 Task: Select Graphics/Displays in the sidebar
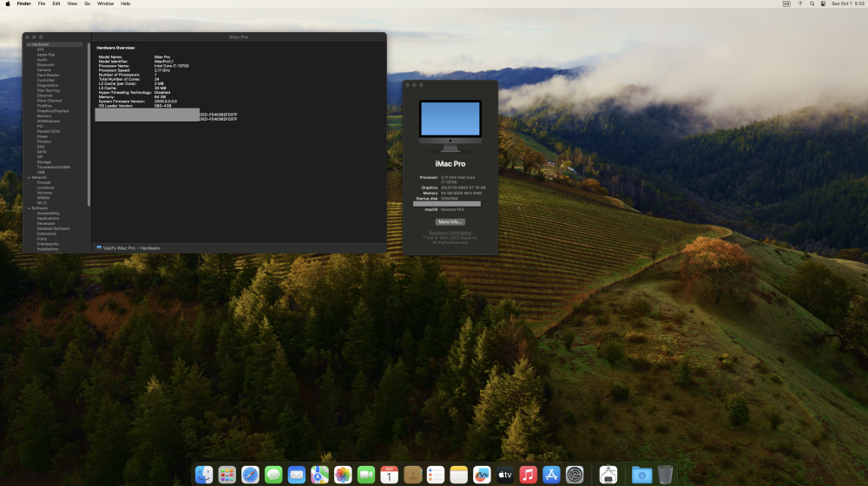click(x=53, y=111)
